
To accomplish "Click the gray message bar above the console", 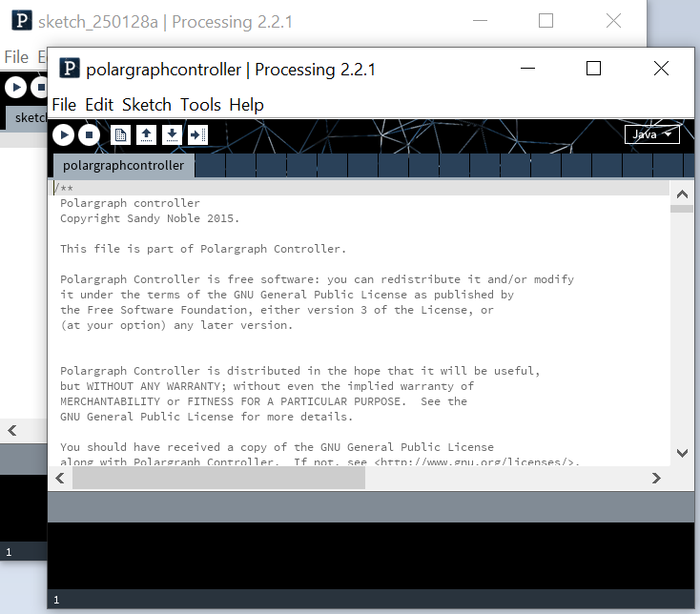I will (x=371, y=507).
